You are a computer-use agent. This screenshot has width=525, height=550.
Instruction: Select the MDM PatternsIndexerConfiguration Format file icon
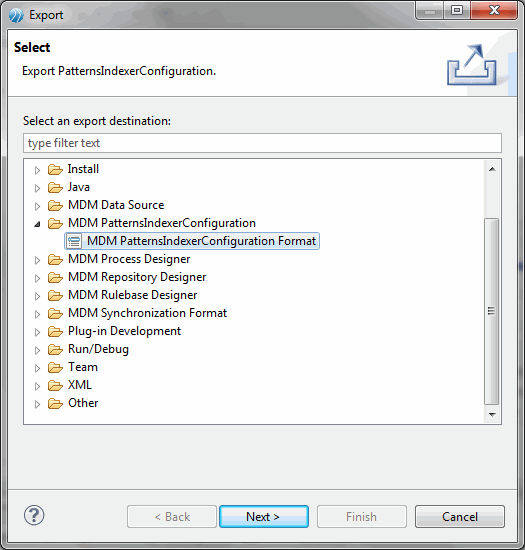pyautogui.click(x=74, y=241)
